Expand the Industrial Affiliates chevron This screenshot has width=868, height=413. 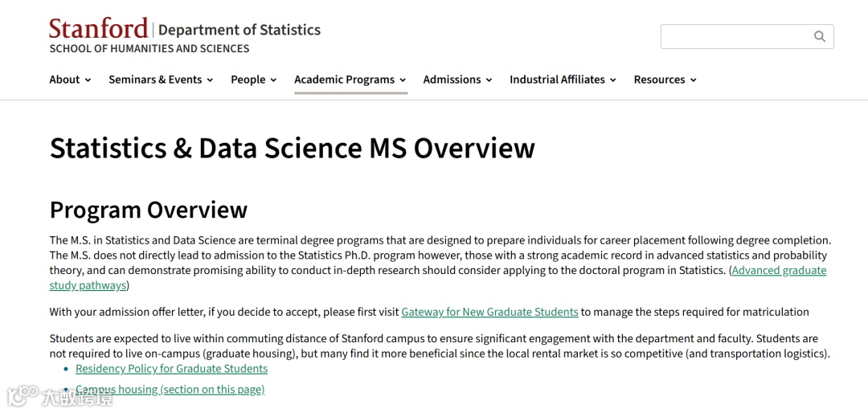pyautogui.click(x=612, y=80)
